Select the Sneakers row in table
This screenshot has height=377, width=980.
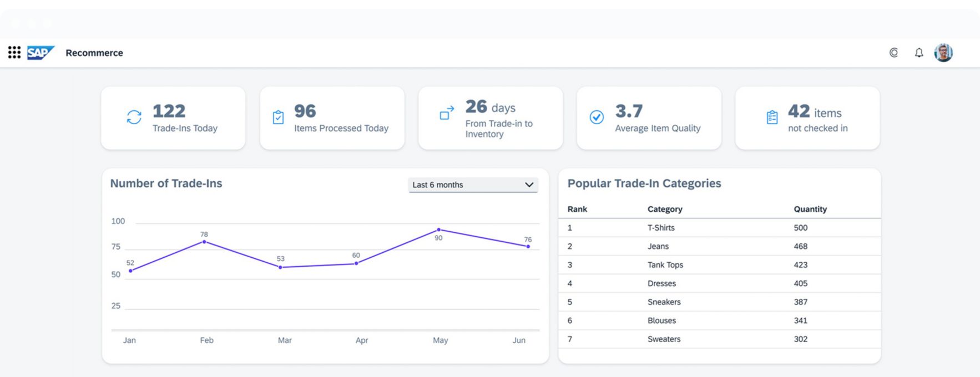719,302
